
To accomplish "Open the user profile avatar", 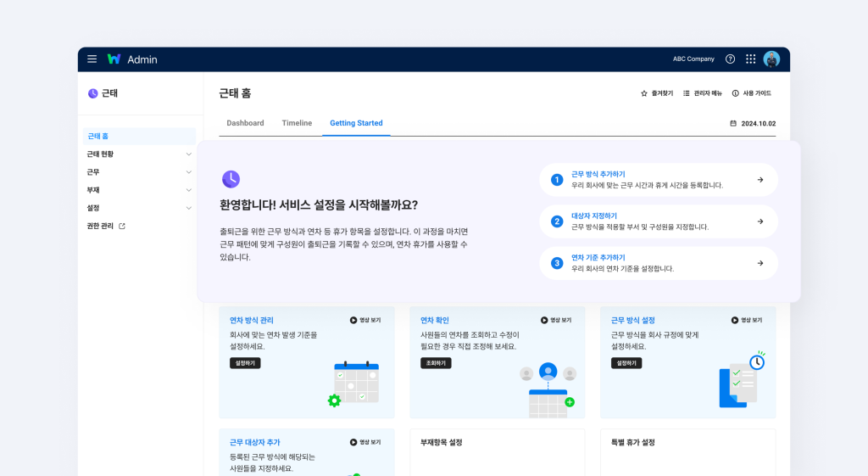I will (x=771, y=59).
